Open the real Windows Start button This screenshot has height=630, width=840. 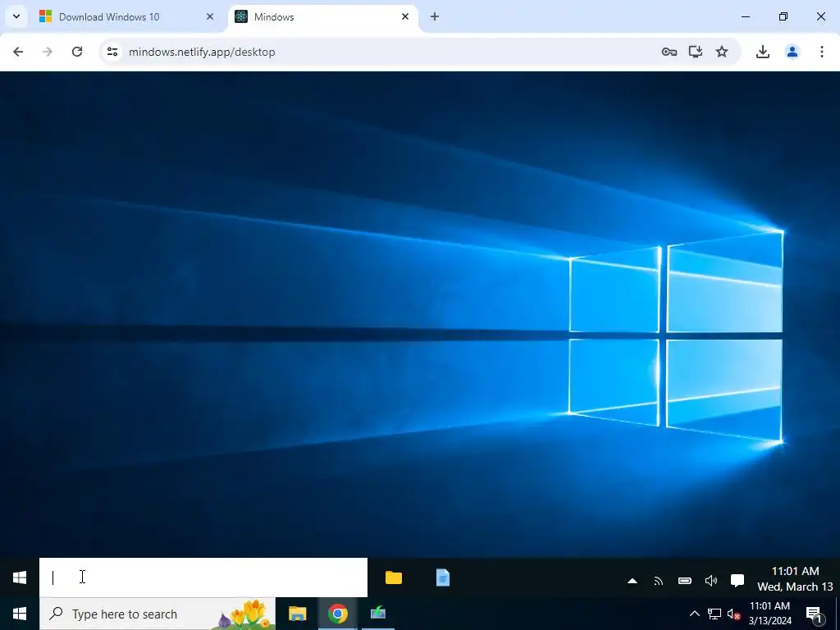(20, 614)
